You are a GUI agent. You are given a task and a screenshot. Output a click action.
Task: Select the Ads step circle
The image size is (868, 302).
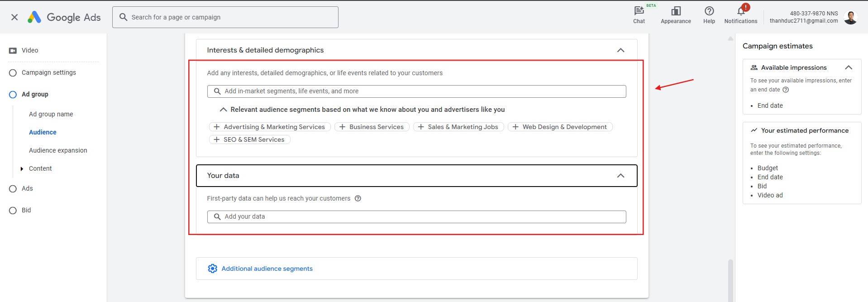(13, 189)
